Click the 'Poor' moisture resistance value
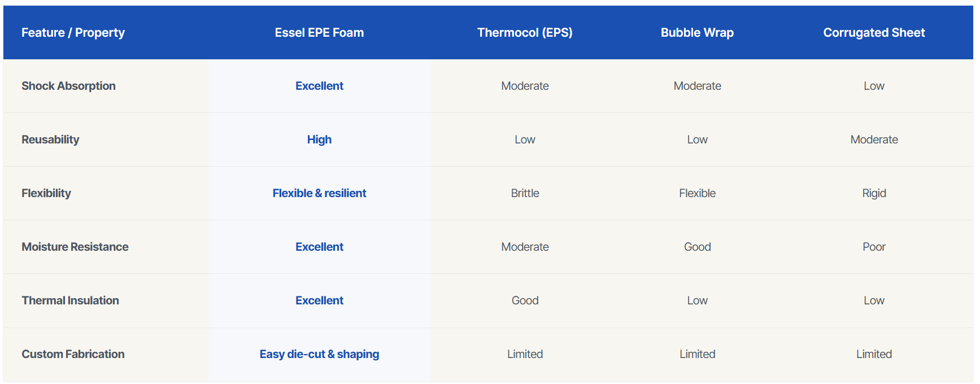Image resolution: width=980 pixels, height=384 pixels. click(x=874, y=247)
